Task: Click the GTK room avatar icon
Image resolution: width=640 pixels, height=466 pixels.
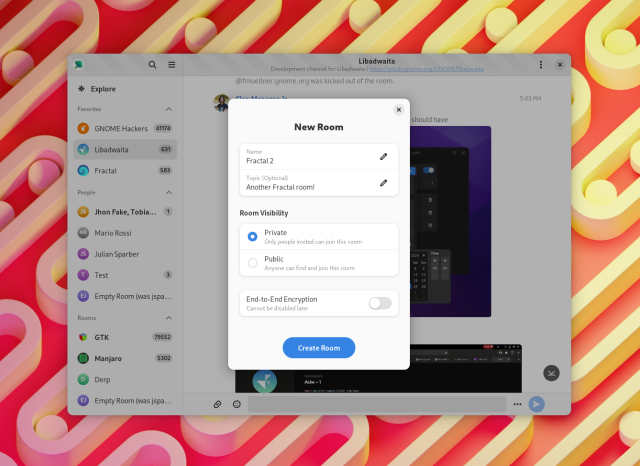Action: pyautogui.click(x=83, y=337)
